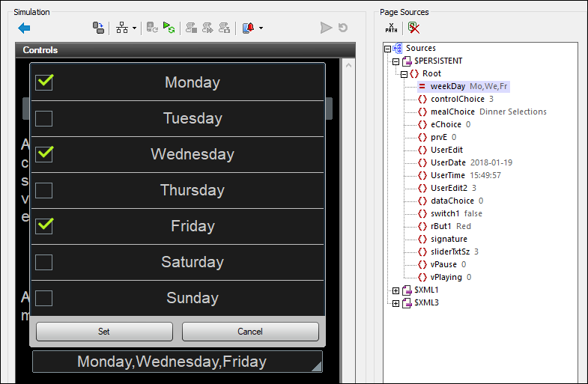Click the device orientation switch icon
The image size is (588, 384).
[x=98, y=28]
